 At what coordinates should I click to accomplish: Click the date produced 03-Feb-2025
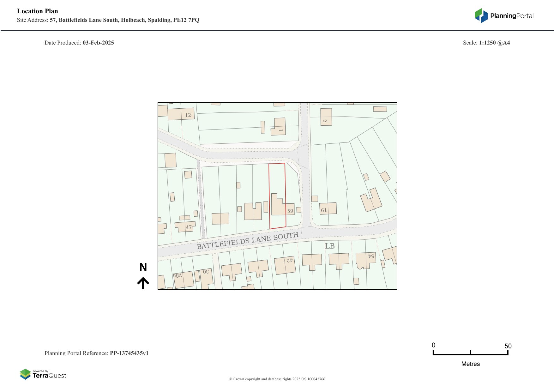[98, 43]
